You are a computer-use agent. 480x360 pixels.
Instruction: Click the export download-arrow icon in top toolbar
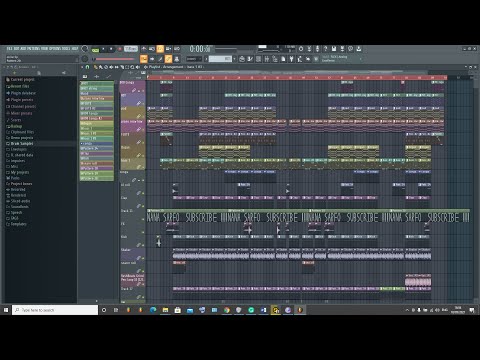click(359, 49)
